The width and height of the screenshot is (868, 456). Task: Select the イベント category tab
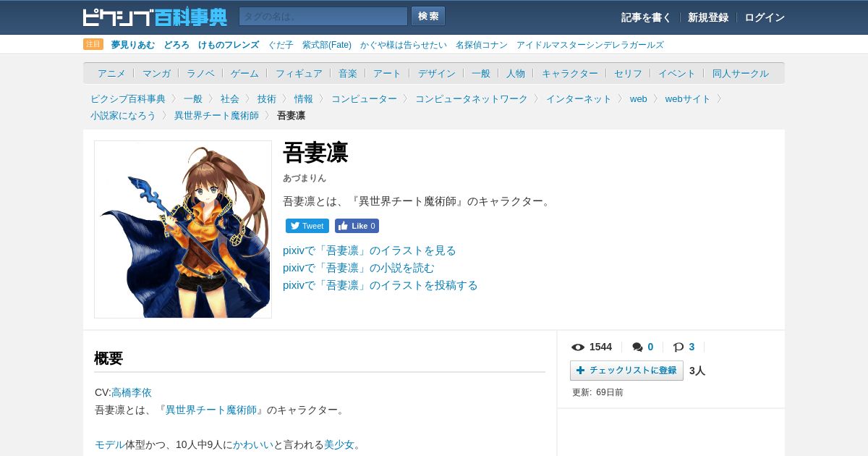(x=677, y=73)
